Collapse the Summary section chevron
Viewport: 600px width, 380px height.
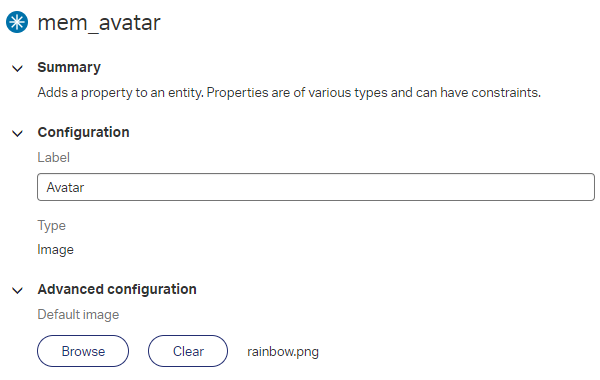tap(18, 69)
